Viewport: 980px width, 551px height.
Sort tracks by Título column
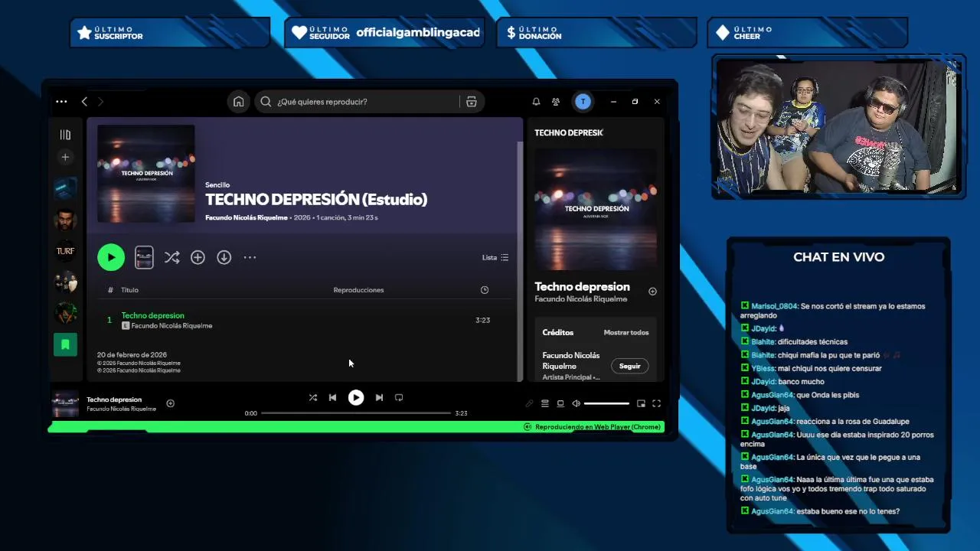point(129,290)
